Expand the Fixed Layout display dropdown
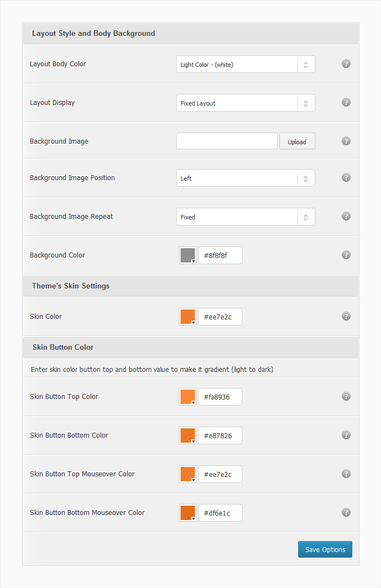 tap(245, 103)
